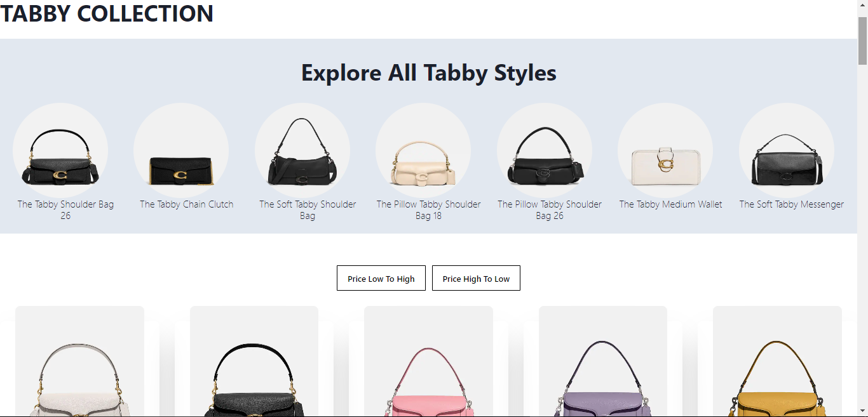This screenshot has height=417, width=868.
Task: Select the purple bag product card
Action: click(603, 362)
